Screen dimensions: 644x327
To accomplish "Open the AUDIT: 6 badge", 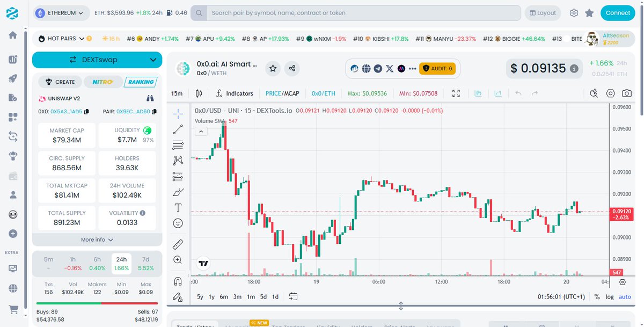I will 438,69.
